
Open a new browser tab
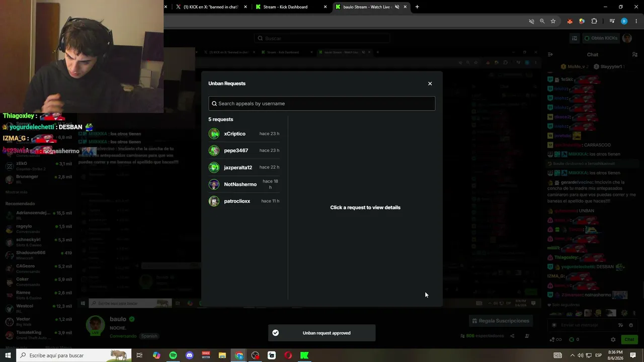(417, 7)
